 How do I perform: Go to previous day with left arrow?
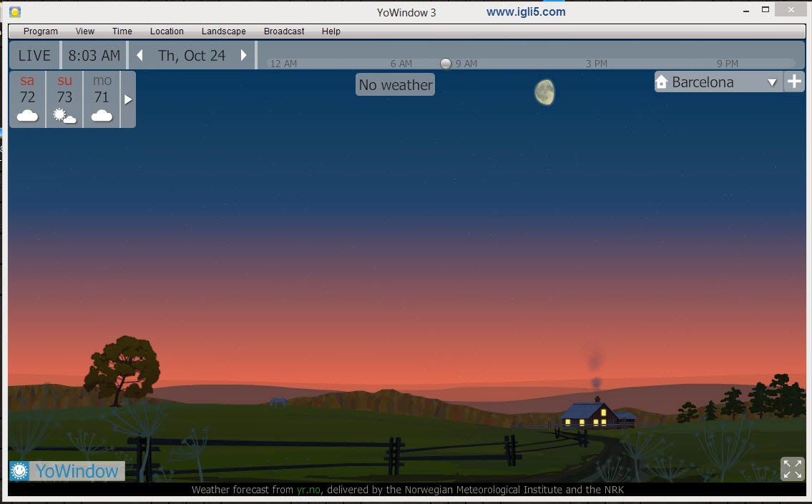[x=140, y=55]
